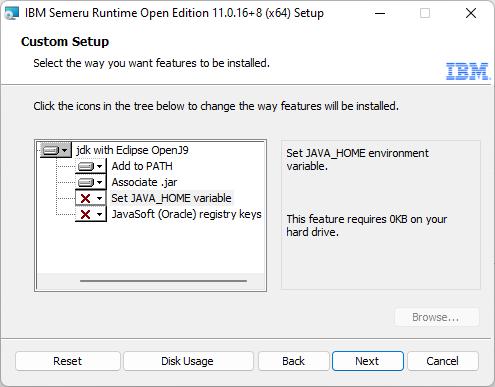Select 'jdk with Eclipse OpenJ9' tree row

(x=132, y=150)
